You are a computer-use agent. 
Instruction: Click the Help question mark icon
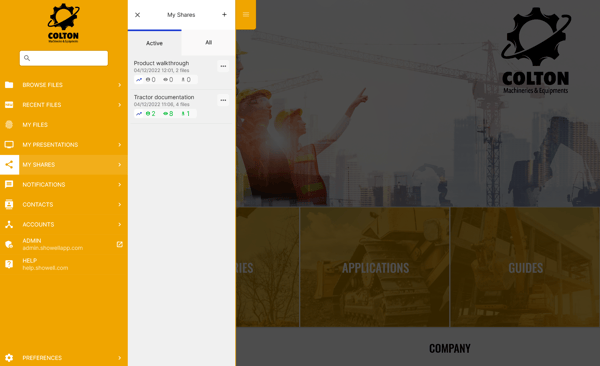click(x=9, y=264)
